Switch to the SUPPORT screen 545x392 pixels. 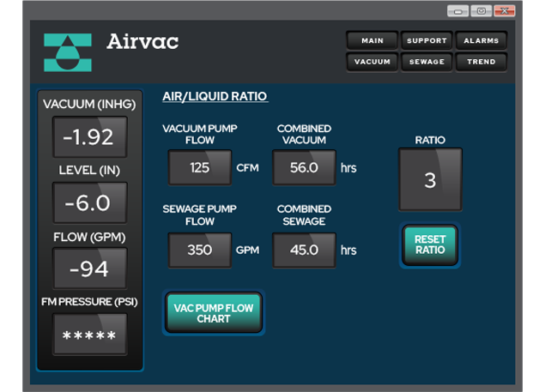427,40
